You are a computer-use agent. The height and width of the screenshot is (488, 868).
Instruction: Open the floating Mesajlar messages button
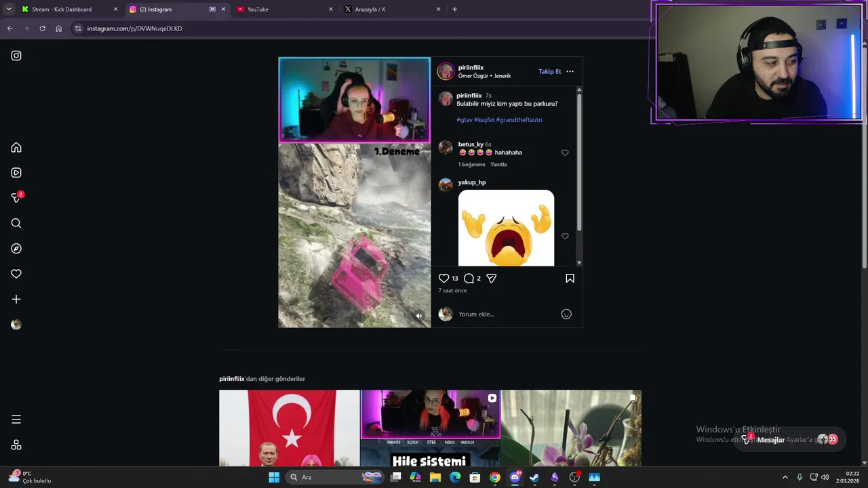(x=791, y=439)
